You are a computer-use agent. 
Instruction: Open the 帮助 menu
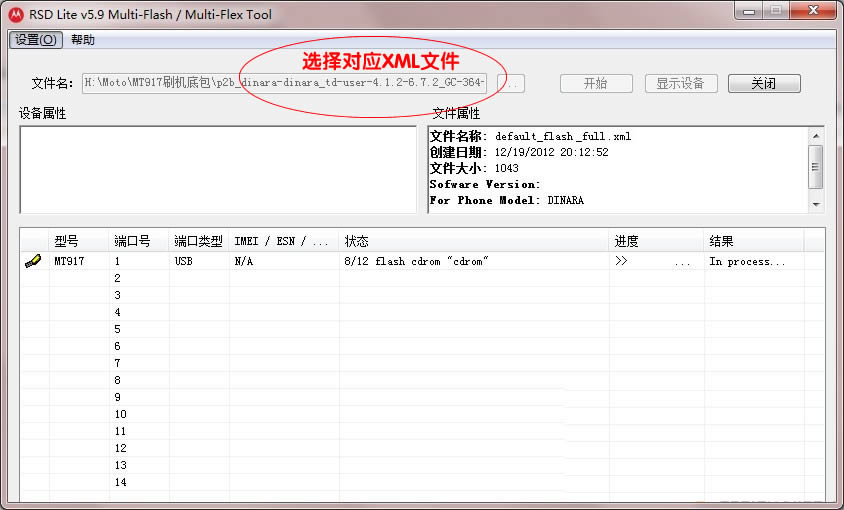[x=83, y=40]
